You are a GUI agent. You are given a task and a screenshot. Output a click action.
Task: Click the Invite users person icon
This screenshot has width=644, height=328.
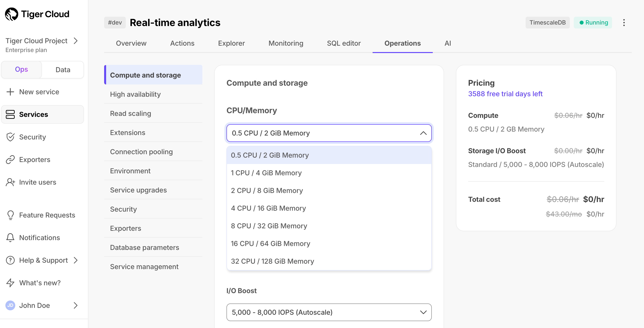(10, 182)
